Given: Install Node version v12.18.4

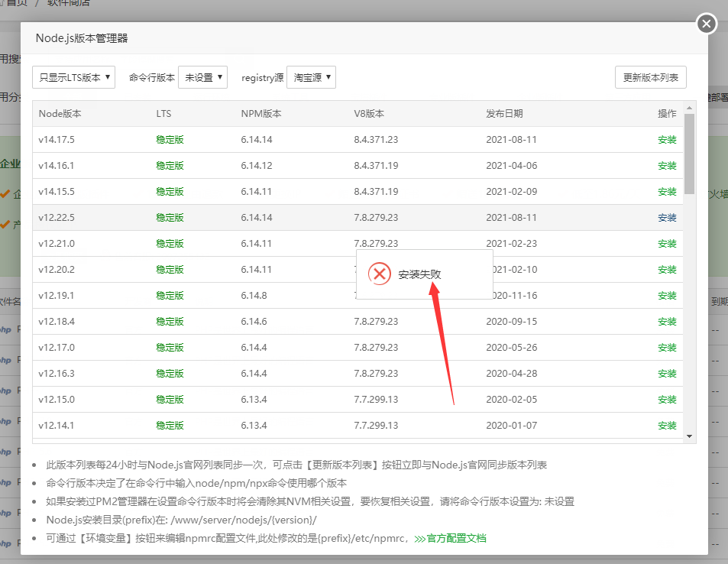Looking at the screenshot, I should (667, 322).
